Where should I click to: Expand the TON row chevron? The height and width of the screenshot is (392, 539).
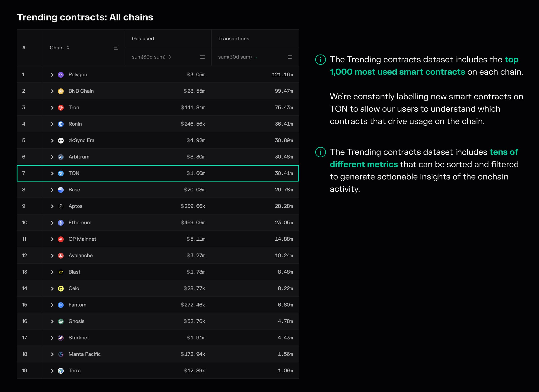[52, 173]
